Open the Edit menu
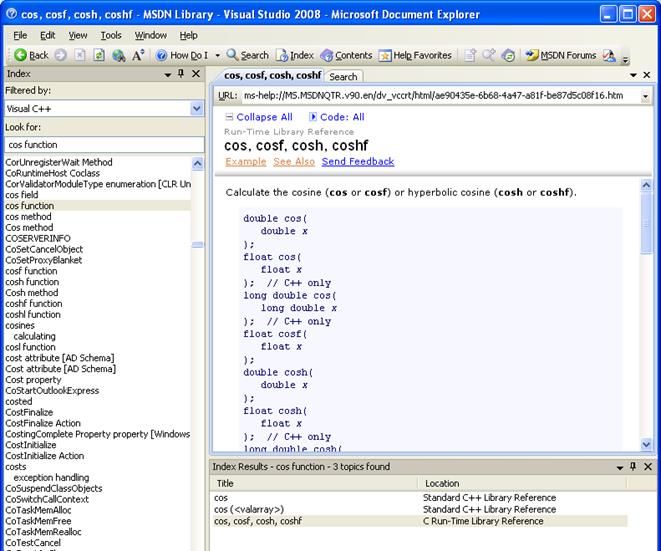Image resolution: width=661 pixels, height=551 pixels. point(48,35)
